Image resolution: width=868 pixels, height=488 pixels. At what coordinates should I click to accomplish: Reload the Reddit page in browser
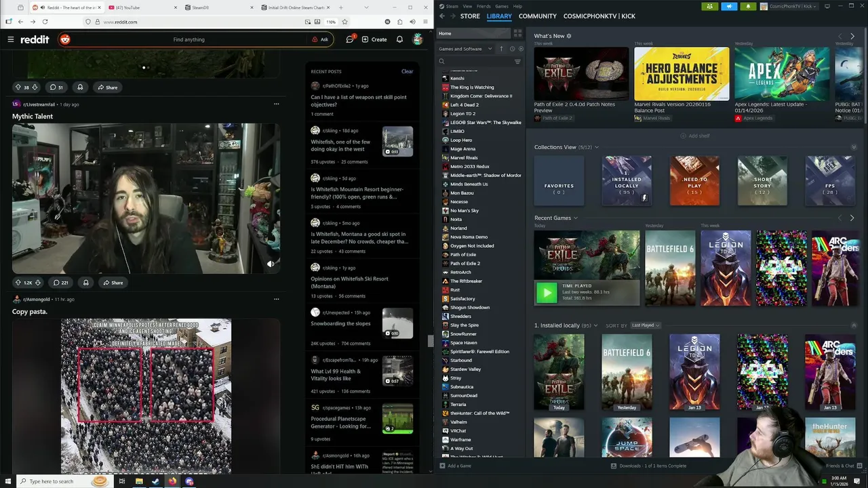43,22
